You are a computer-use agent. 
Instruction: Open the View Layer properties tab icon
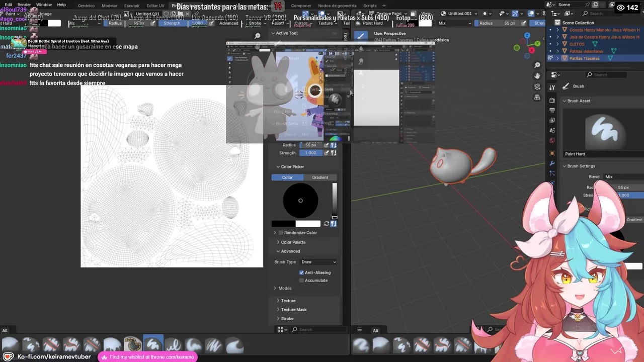pos(552,121)
